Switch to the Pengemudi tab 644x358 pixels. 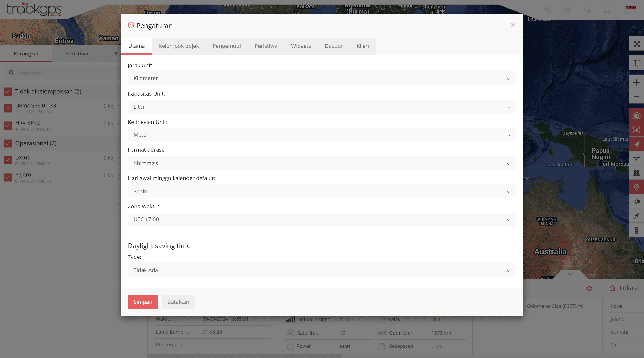[x=227, y=46]
